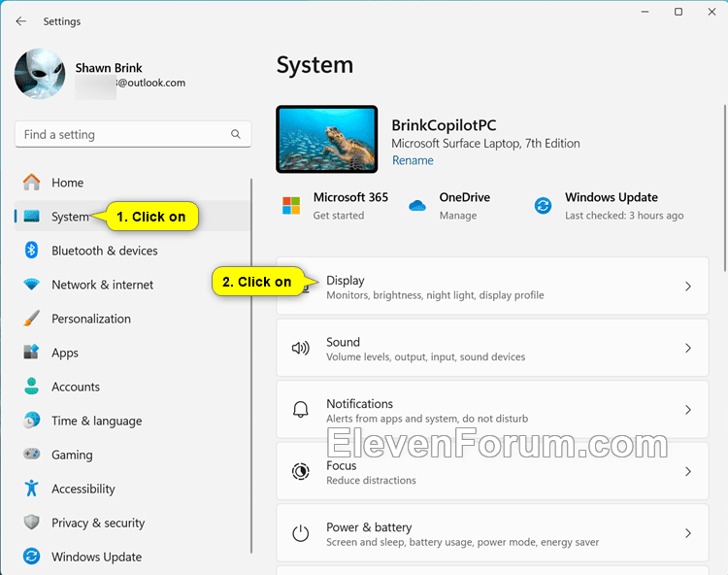Go to Home in the sidebar
The width and height of the screenshot is (728, 575).
click(x=67, y=183)
